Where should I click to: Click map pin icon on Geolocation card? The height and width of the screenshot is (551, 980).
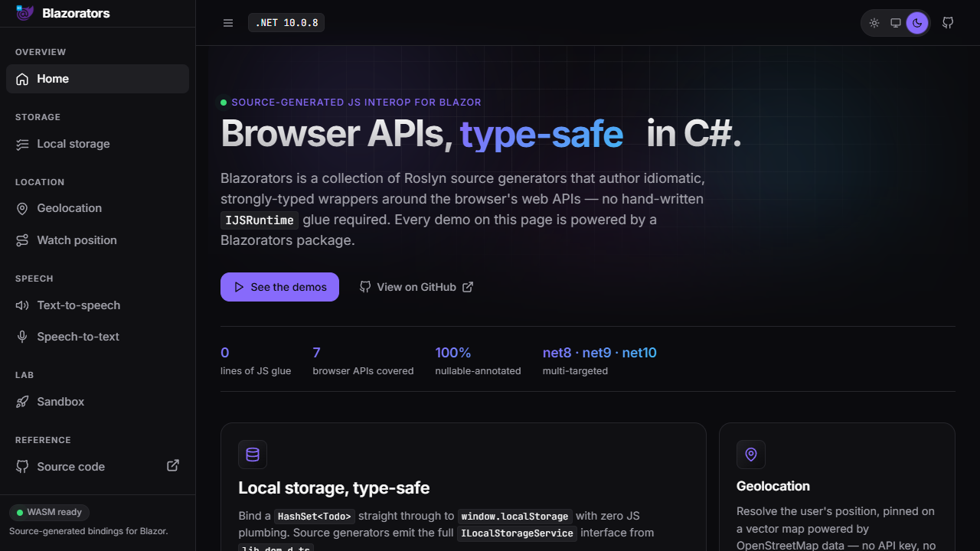(751, 455)
